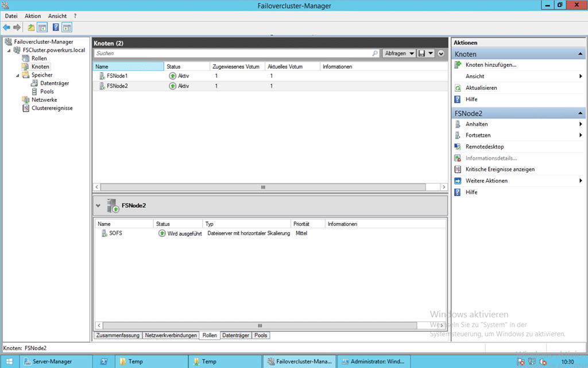Click the Aktiv status icon of FSNode1

(172, 76)
